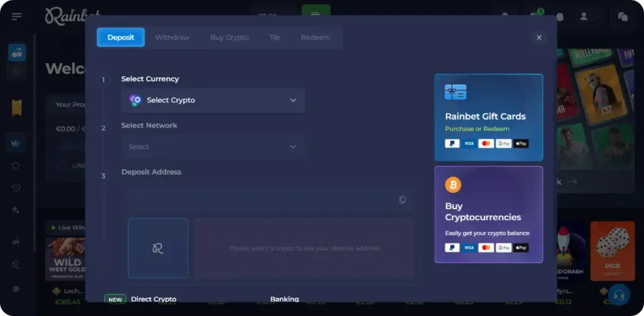Pick Apple Pay on the Buy Cryptocurrencies card

coord(521,248)
